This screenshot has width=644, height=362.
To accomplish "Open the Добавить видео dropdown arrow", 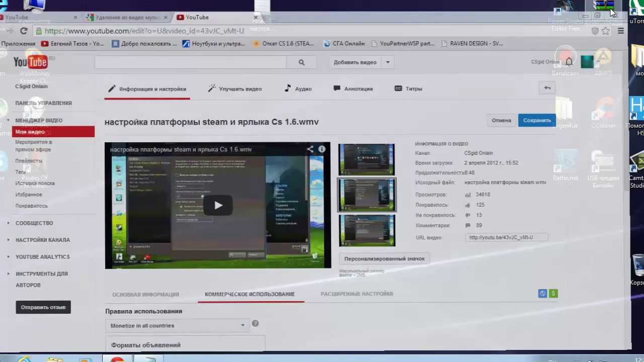I will (387, 62).
